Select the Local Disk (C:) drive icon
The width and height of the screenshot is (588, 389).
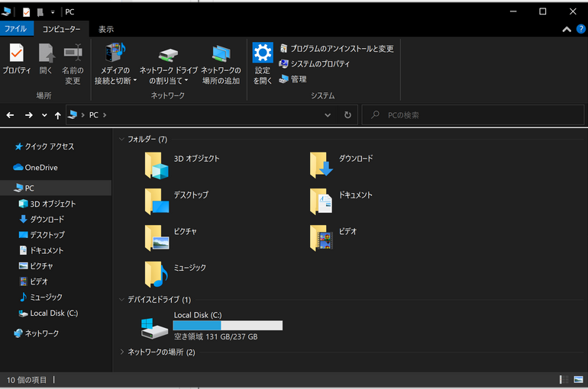154,328
